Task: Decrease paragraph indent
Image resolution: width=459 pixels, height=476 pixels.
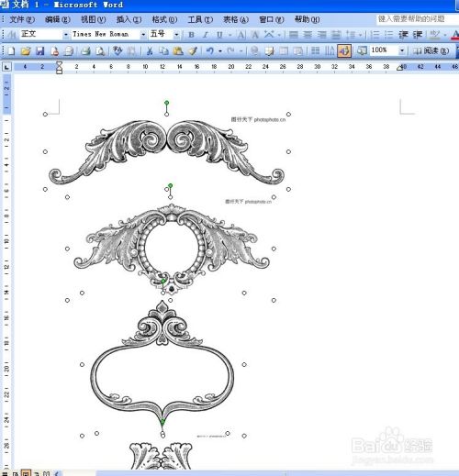Action: 403,35
